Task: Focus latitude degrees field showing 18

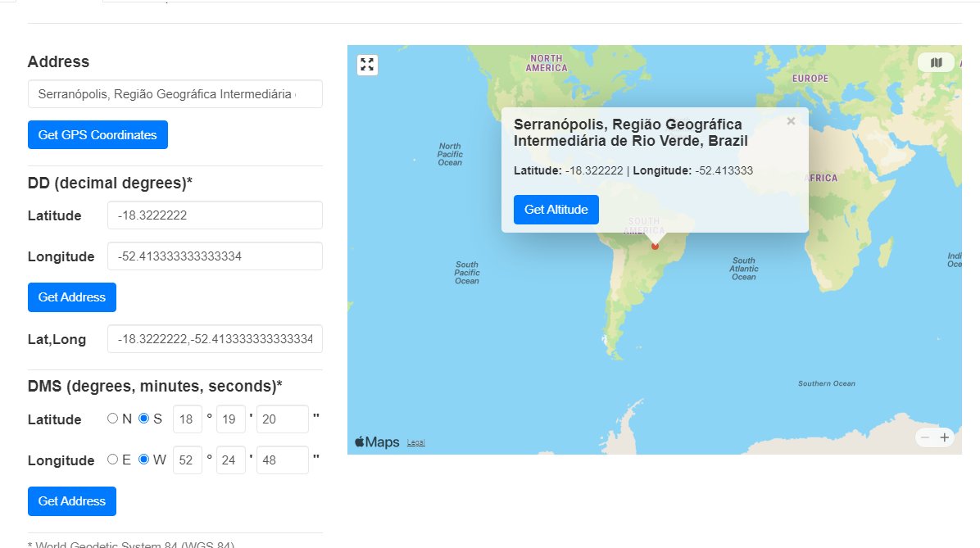Action: (188, 419)
